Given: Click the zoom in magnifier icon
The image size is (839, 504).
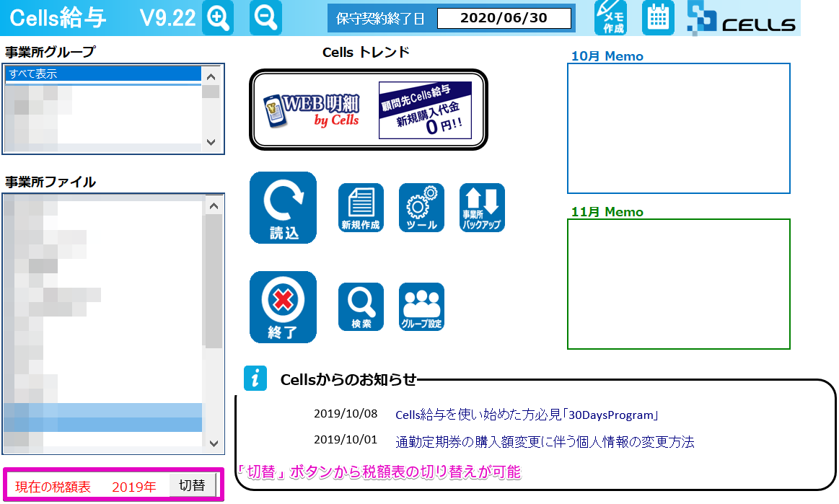Looking at the screenshot, I should point(218,17).
